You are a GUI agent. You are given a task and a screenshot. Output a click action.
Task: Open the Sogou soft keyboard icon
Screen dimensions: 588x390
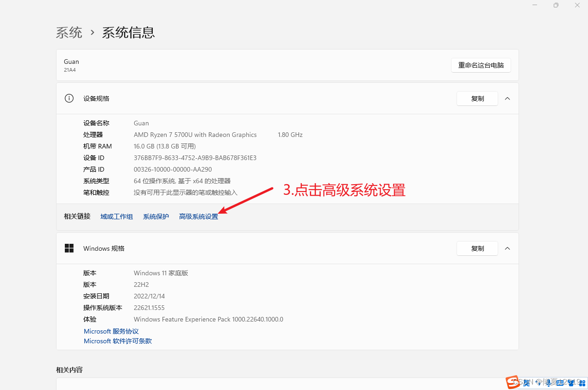tap(560, 383)
